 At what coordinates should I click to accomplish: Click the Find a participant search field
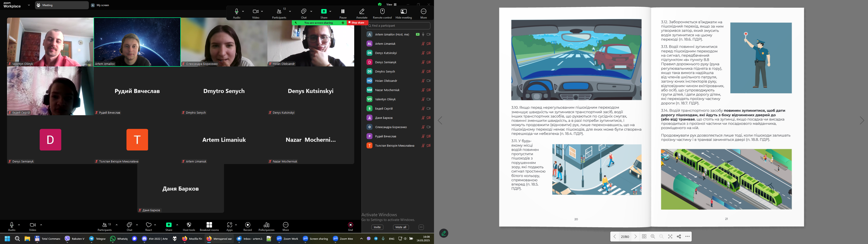[398, 26]
